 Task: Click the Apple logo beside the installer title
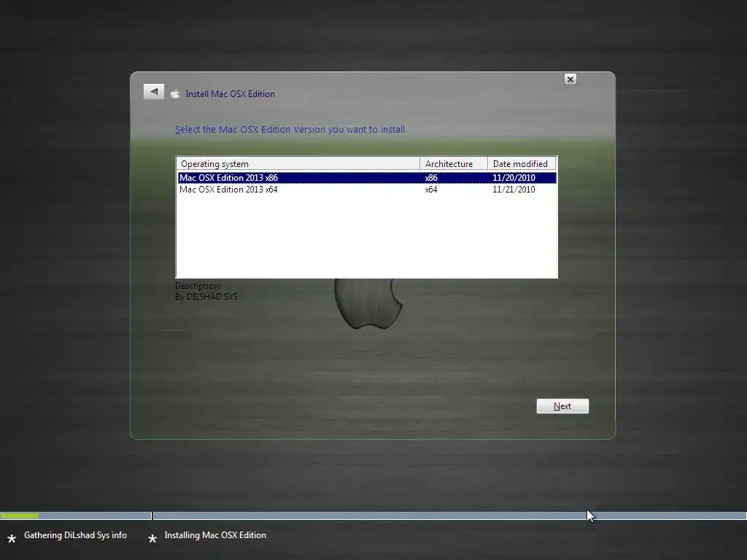(175, 94)
